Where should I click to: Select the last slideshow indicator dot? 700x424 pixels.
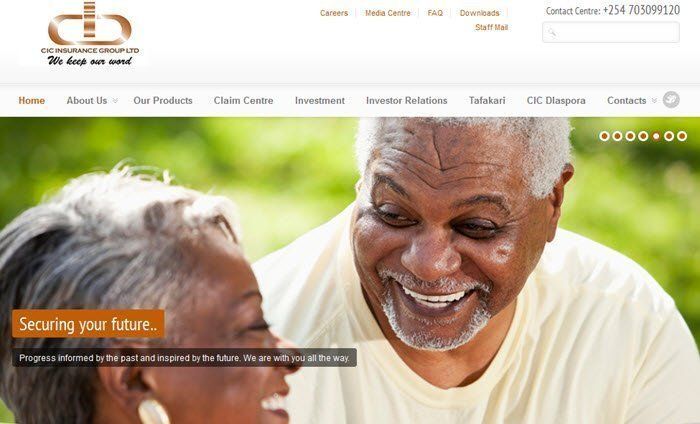[682, 136]
